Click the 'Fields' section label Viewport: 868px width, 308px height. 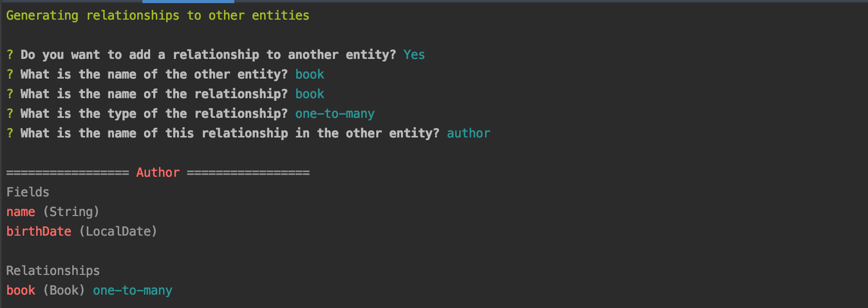[28, 192]
